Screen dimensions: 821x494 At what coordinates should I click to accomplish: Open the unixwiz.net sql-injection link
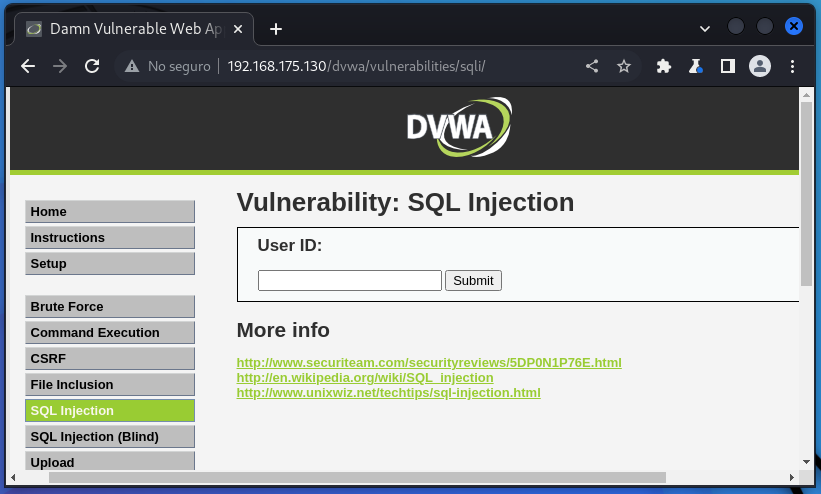click(389, 392)
